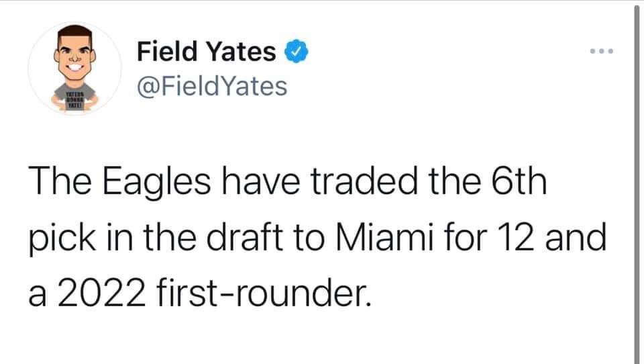Viewport: 644px width, 364px height.
Task: Open the Field Yates display name
Action: pos(207,52)
